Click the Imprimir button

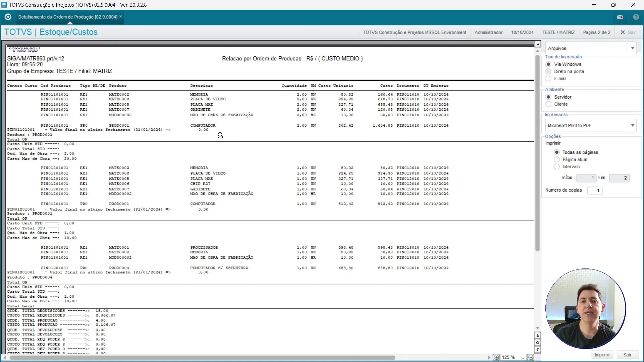pyautogui.click(x=602, y=355)
